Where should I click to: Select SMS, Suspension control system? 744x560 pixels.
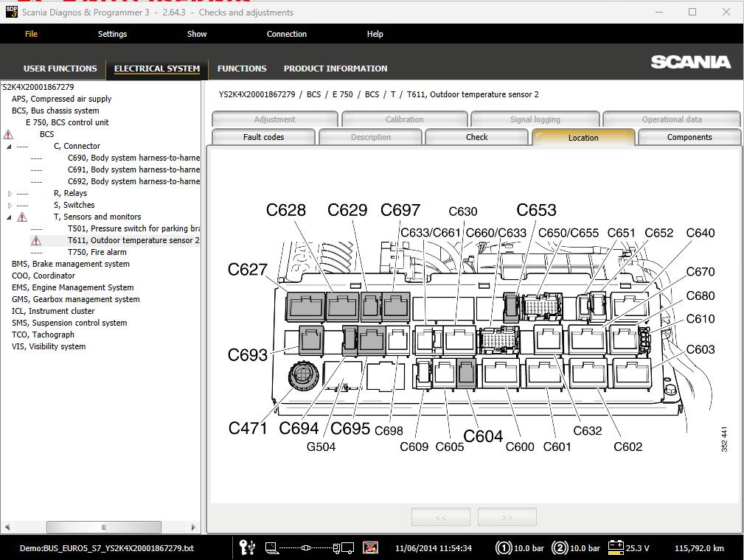pos(69,323)
